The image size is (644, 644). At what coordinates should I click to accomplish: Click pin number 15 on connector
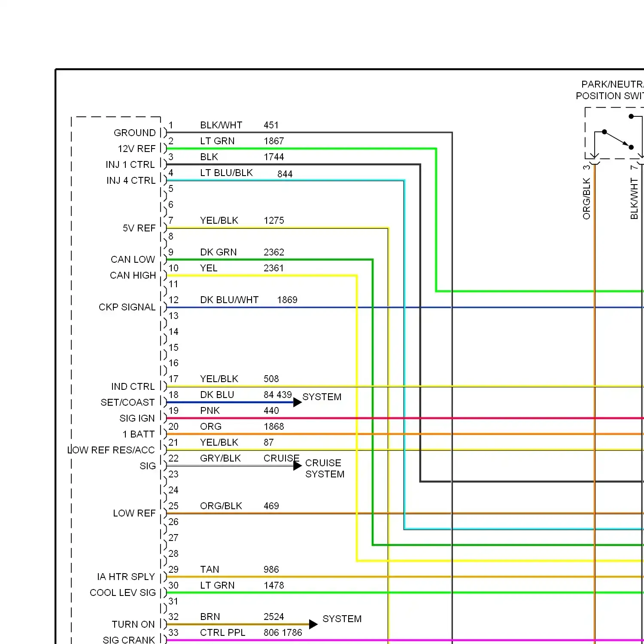[173, 347]
